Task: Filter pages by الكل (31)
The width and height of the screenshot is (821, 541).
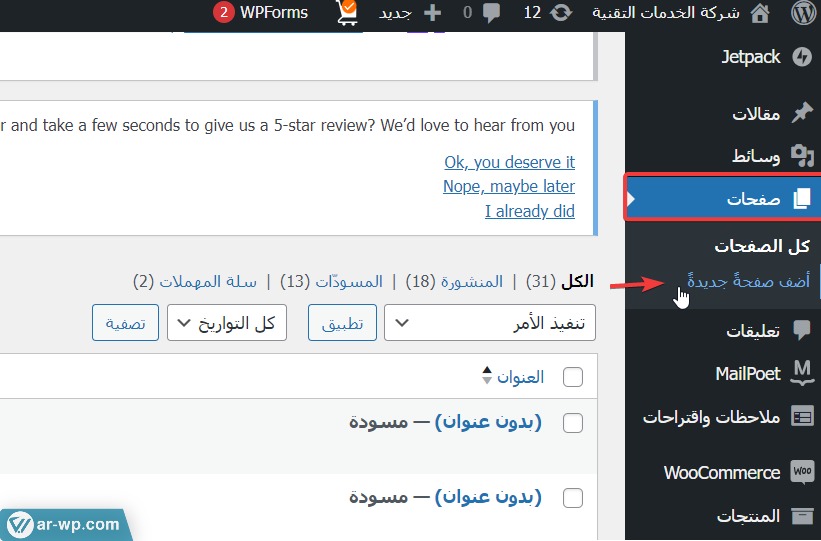Action: 560,281
